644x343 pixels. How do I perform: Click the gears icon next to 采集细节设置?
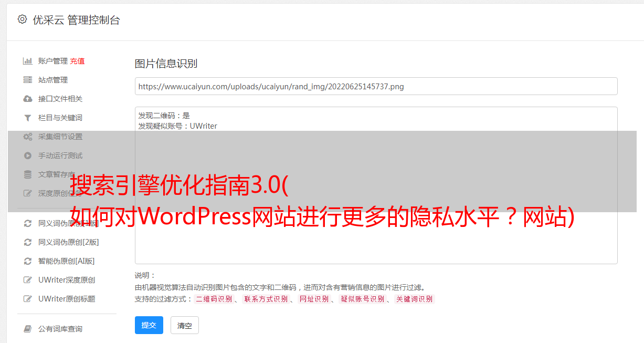(x=28, y=137)
